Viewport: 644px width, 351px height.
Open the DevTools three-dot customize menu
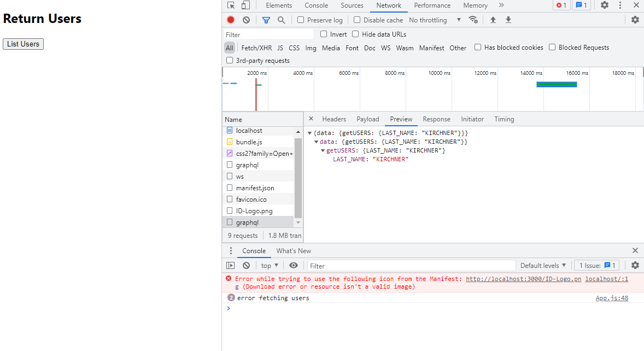click(620, 5)
